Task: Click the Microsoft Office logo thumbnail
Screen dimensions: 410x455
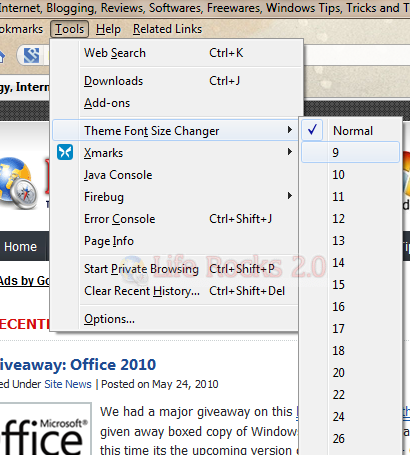Action: coord(45,429)
